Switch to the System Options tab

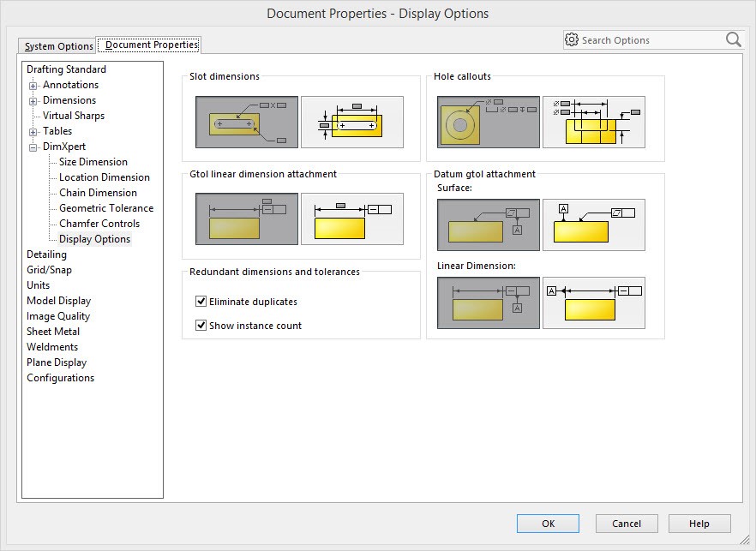(58, 46)
